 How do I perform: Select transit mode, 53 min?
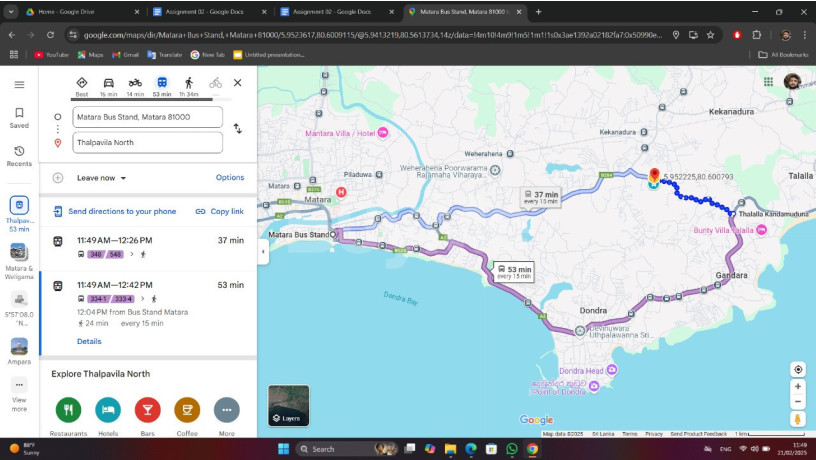point(162,86)
